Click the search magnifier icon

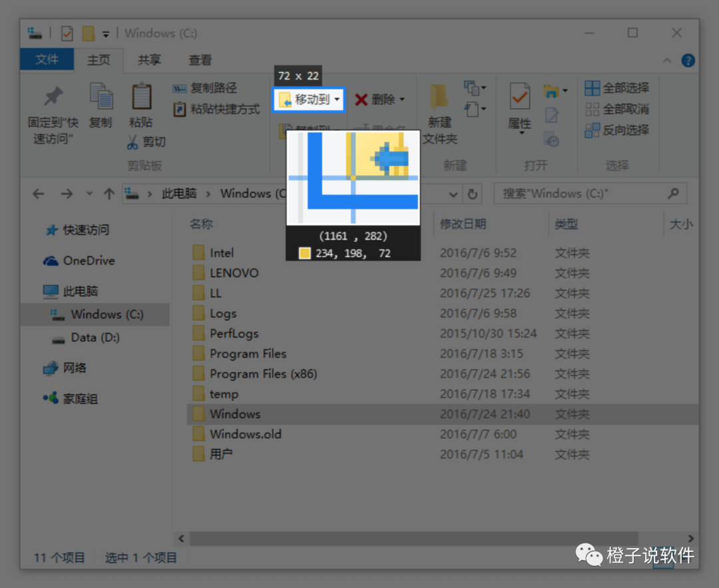673,194
